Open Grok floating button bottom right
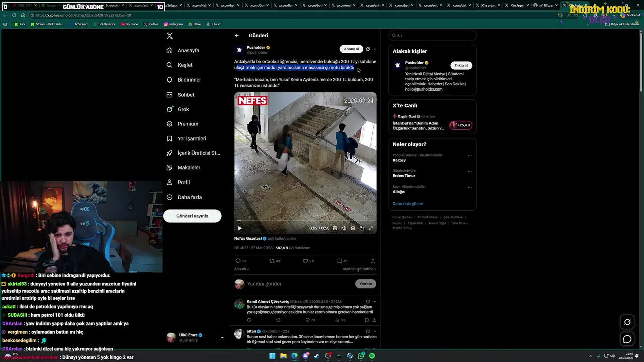 pyautogui.click(x=627, y=322)
